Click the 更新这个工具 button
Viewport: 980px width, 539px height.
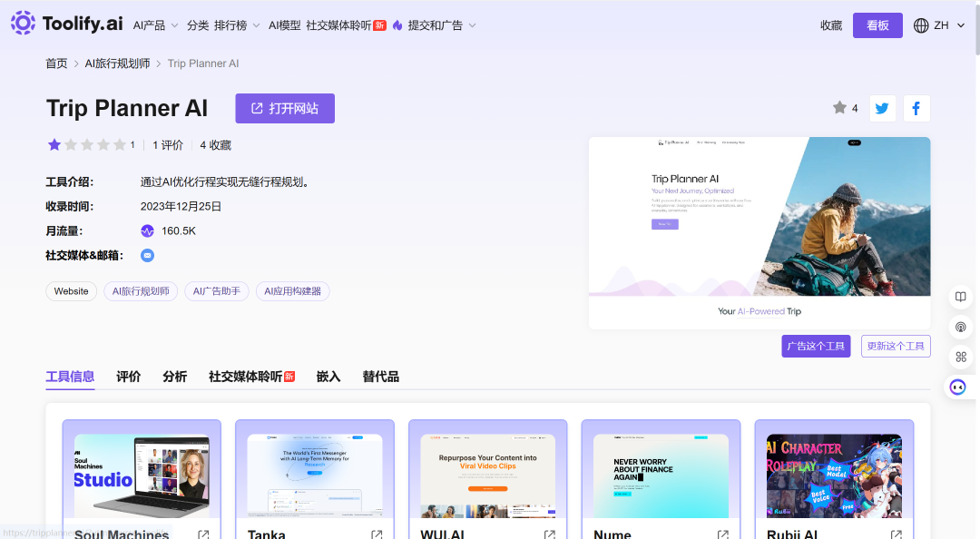click(896, 346)
